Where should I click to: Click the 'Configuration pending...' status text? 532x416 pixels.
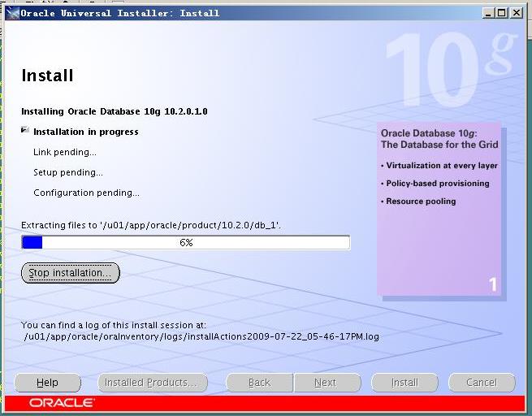pyautogui.click(x=86, y=193)
